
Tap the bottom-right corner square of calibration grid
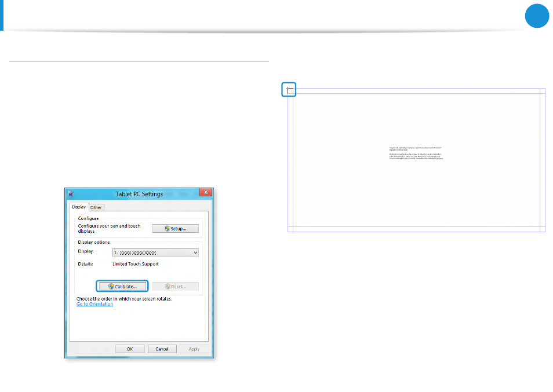coord(543,229)
